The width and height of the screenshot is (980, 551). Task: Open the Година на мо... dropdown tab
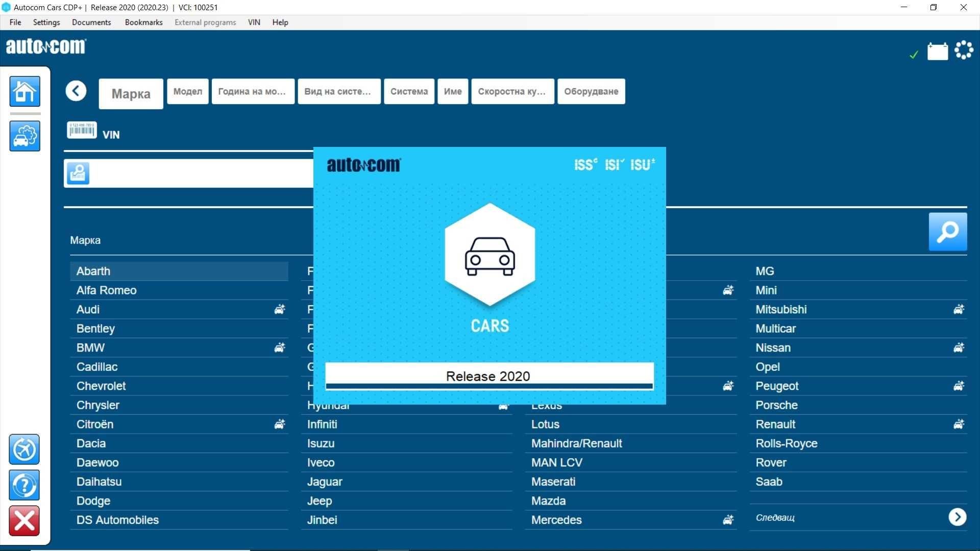252,91
